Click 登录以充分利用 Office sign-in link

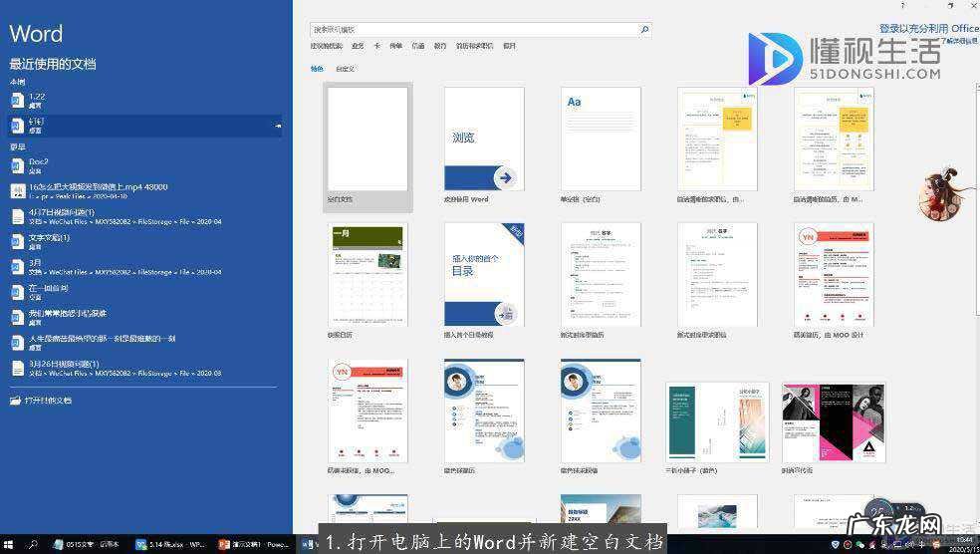click(x=928, y=29)
